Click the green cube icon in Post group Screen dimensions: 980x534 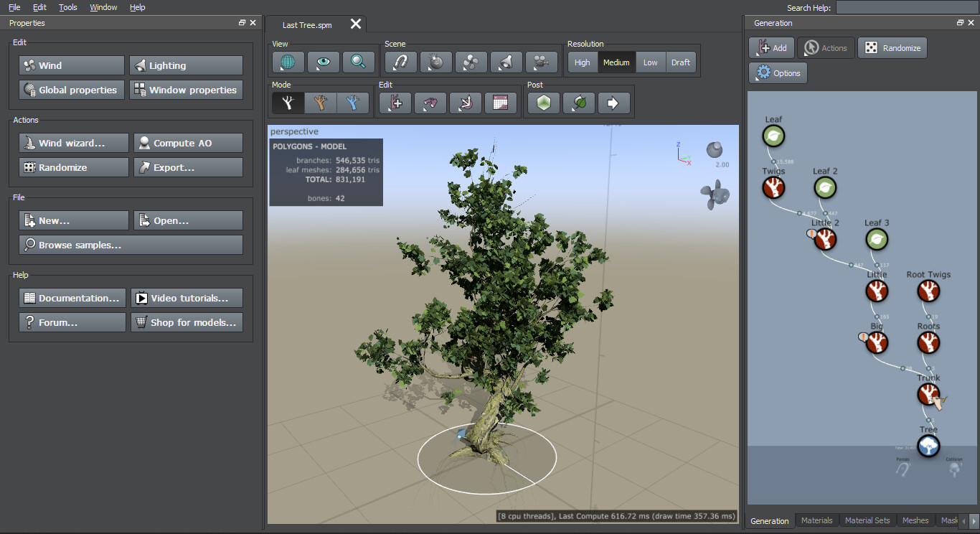(544, 103)
